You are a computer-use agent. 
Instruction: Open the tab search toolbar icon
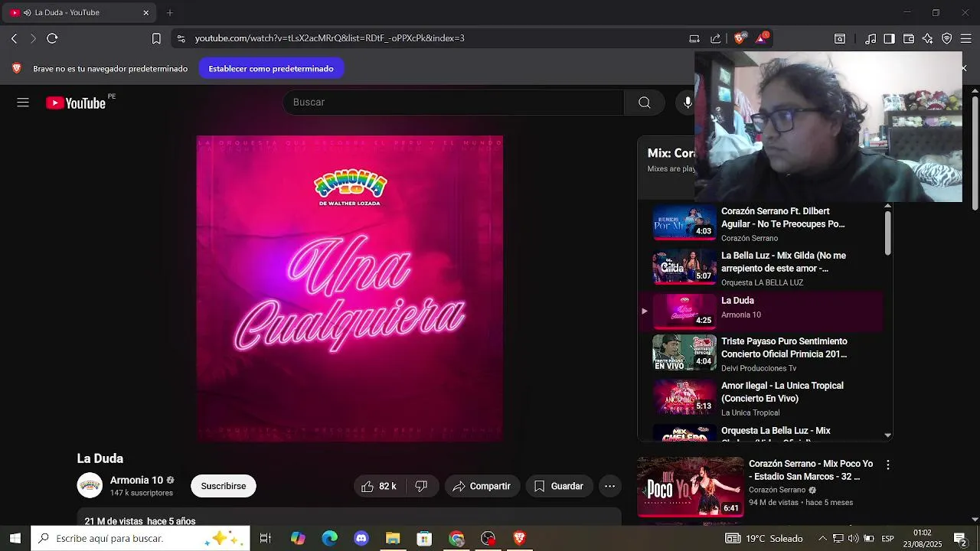pos(840,38)
